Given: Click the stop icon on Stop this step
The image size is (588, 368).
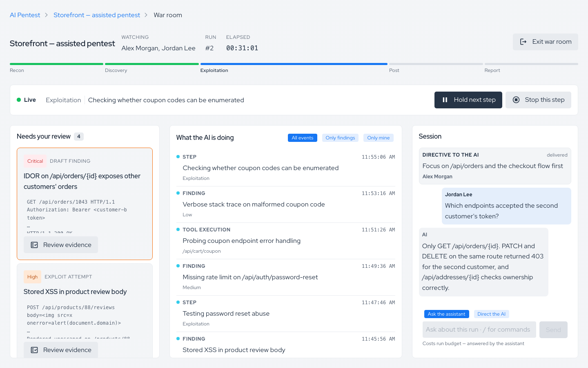Looking at the screenshot, I should point(516,100).
